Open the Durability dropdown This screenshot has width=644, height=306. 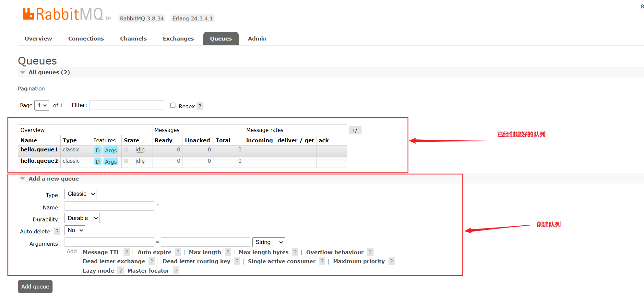[x=82, y=218]
